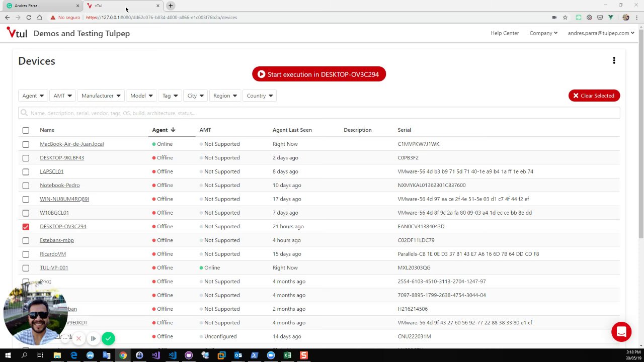644x362 pixels.
Task: Check the MacBook-Air-de-Juan.local row checkbox
Action: pyautogui.click(x=26, y=144)
